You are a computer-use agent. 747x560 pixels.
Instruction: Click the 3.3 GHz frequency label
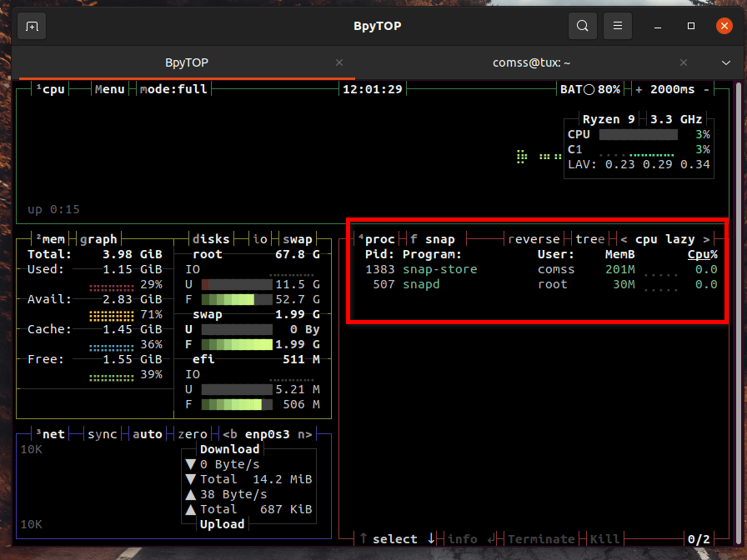[x=676, y=119]
